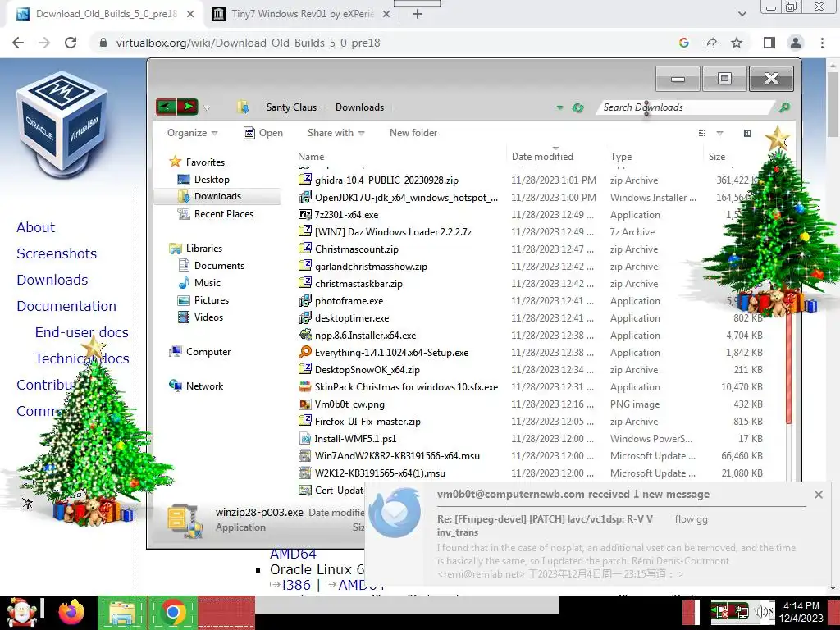Dismiss the Thunderbird new message notification
Image resolution: width=840 pixels, height=630 pixels.
818,495
